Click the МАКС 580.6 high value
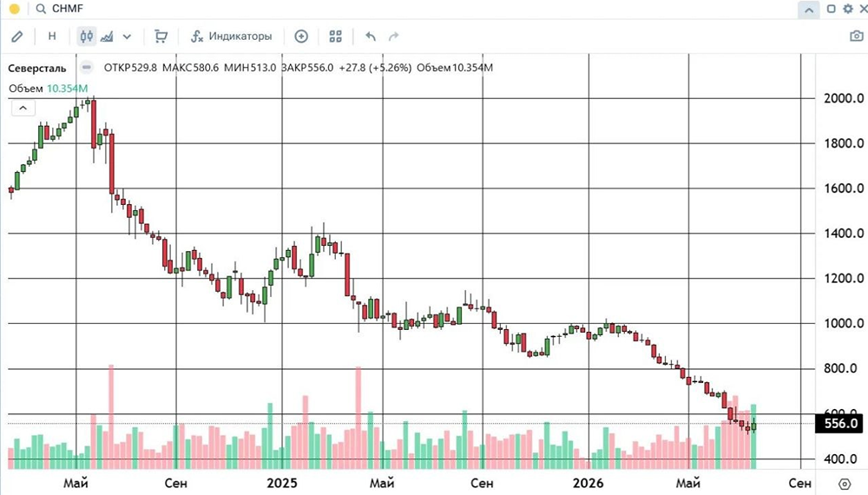The width and height of the screenshot is (868, 495). (x=190, y=68)
